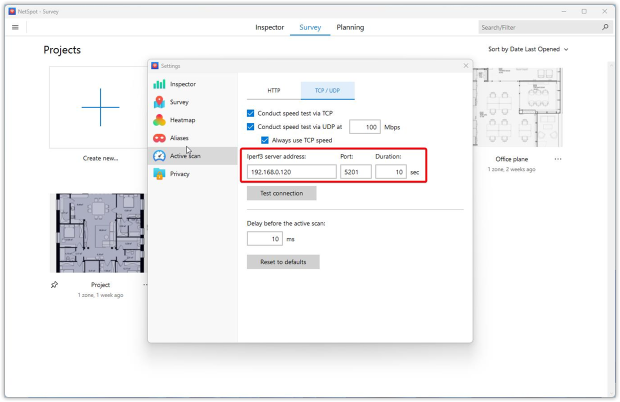The height and width of the screenshot is (402, 620).
Task: Click the UDP Mbps value field
Action: point(365,127)
